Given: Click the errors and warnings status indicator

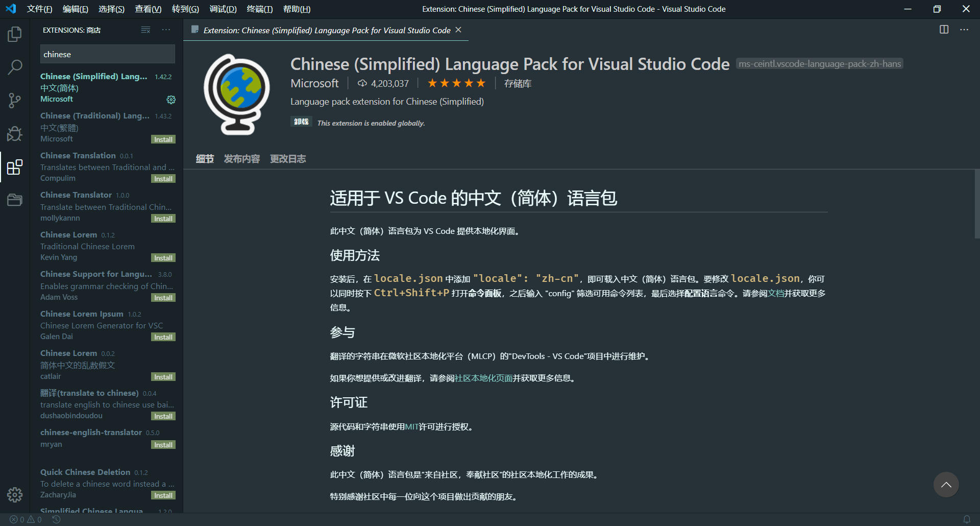Looking at the screenshot, I should coord(26,519).
